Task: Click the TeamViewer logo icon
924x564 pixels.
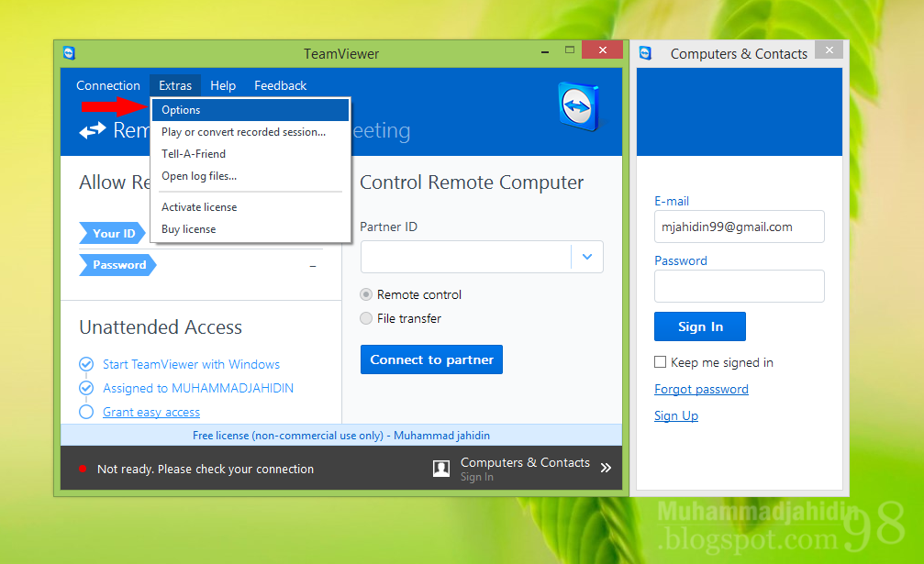Action: [x=578, y=105]
